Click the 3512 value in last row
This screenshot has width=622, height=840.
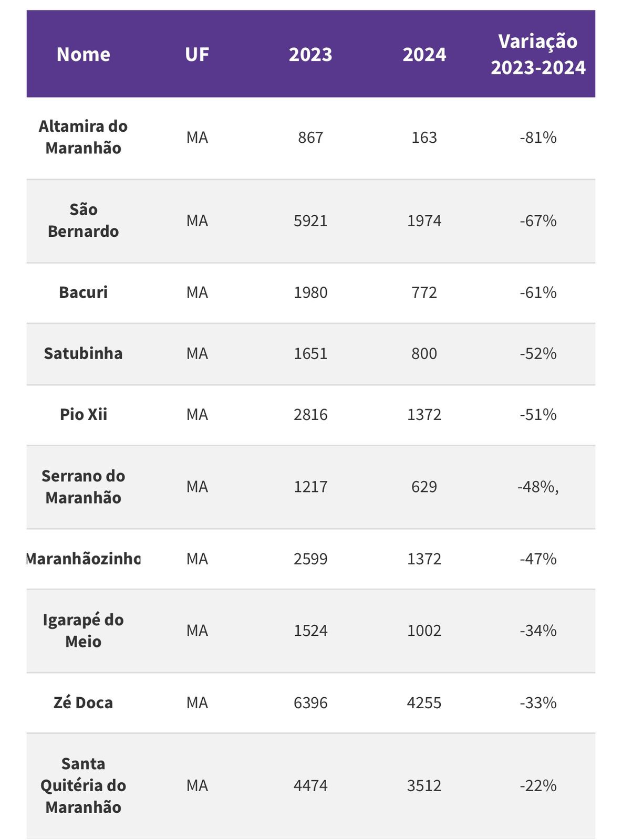coord(424,786)
